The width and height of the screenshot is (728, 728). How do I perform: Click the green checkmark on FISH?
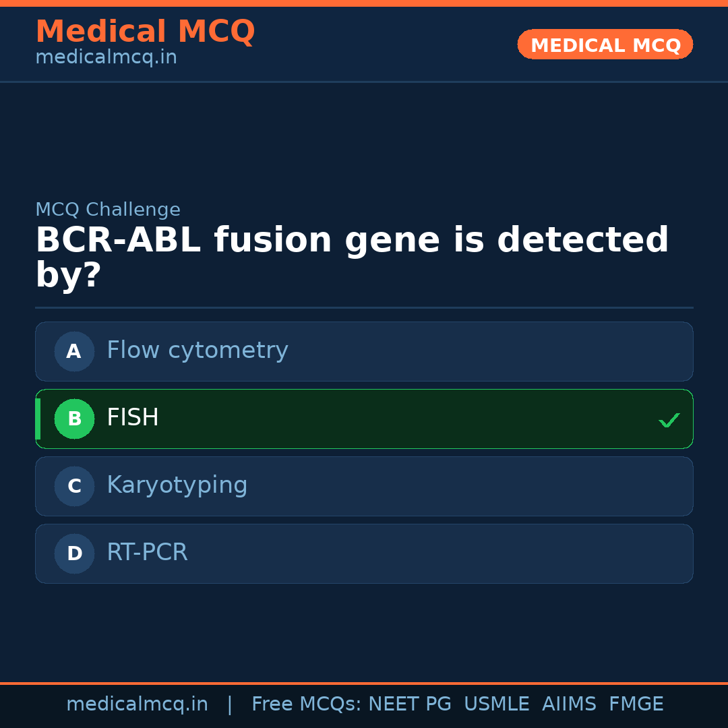(669, 420)
